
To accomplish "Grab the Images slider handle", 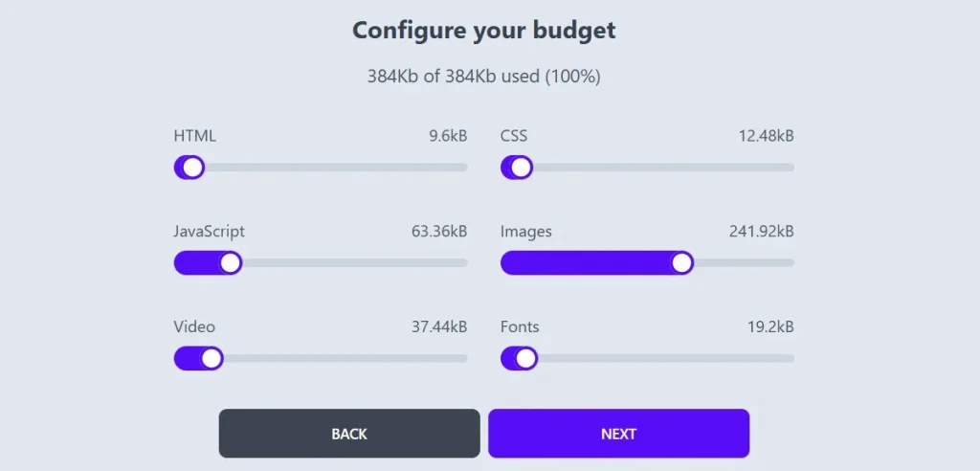I will click(x=681, y=263).
